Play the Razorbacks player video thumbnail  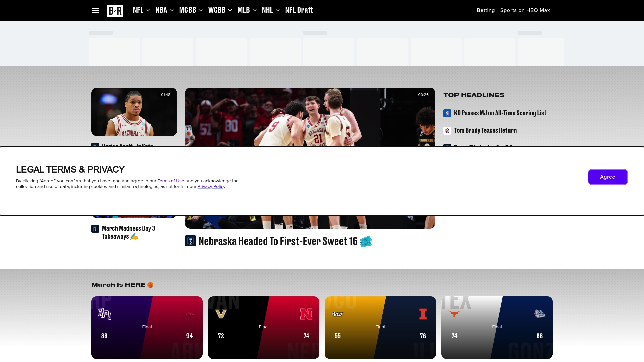click(134, 112)
